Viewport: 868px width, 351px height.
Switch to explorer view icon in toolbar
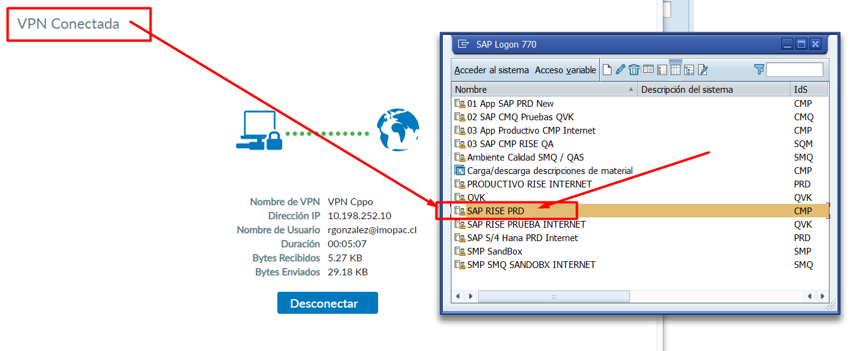[x=648, y=70]
